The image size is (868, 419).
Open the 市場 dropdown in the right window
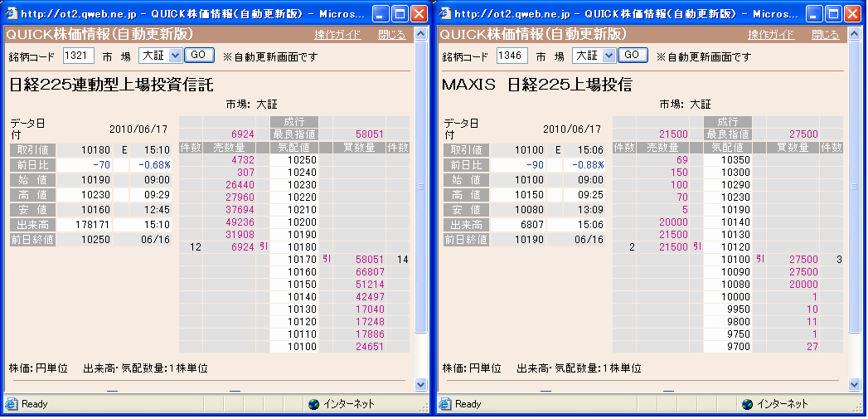[609, 56]
